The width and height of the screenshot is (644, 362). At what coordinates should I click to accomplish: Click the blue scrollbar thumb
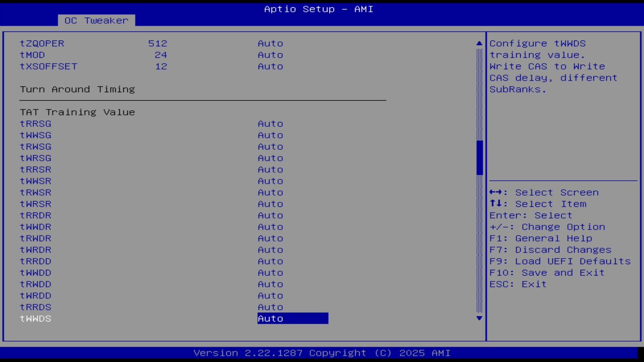click(479, 157)
